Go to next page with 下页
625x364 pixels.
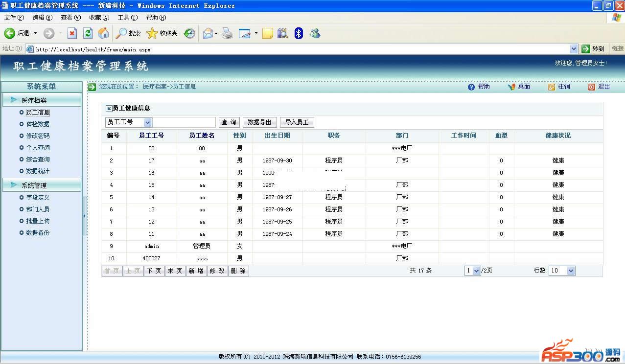pos(154,271)
